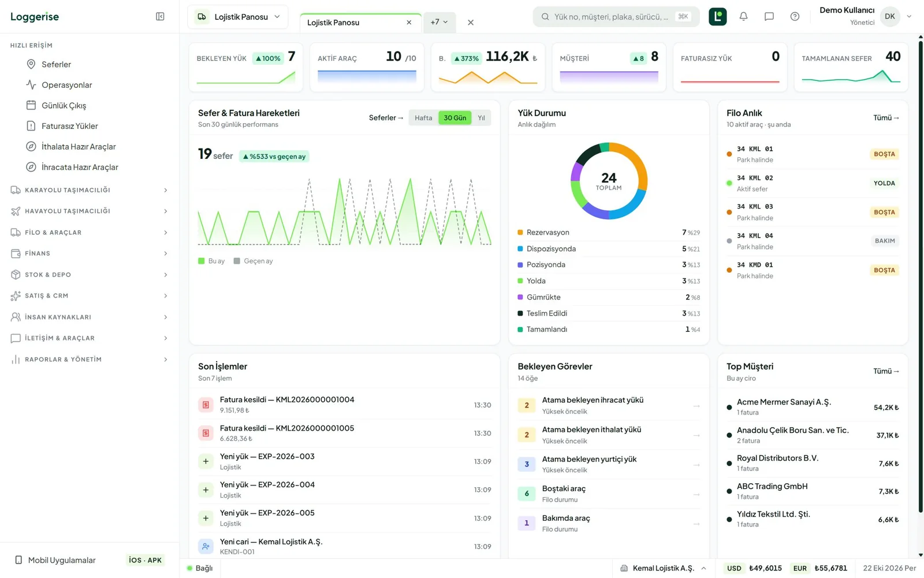The height and width of the screenshot is (578, 924).
Task: Open İthalata Hazır Araçlar
Action: (x=79, y=147)
